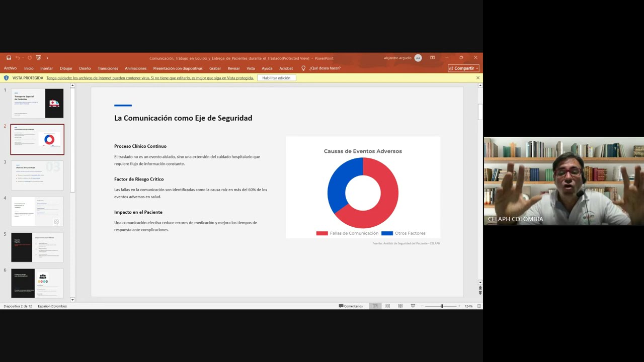Open the Revisar tab
Screen dimensions: 644x362
coord(233,68)
